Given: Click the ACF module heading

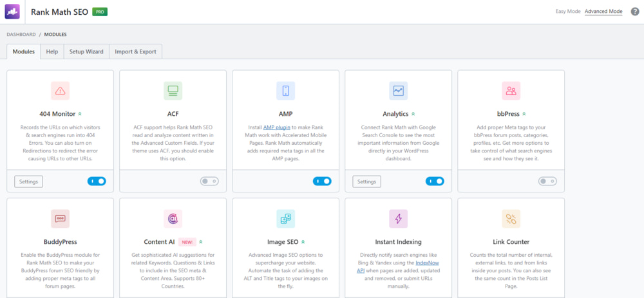Looking at the screenshot, I should pyautogui.click(x=173, y=114).
